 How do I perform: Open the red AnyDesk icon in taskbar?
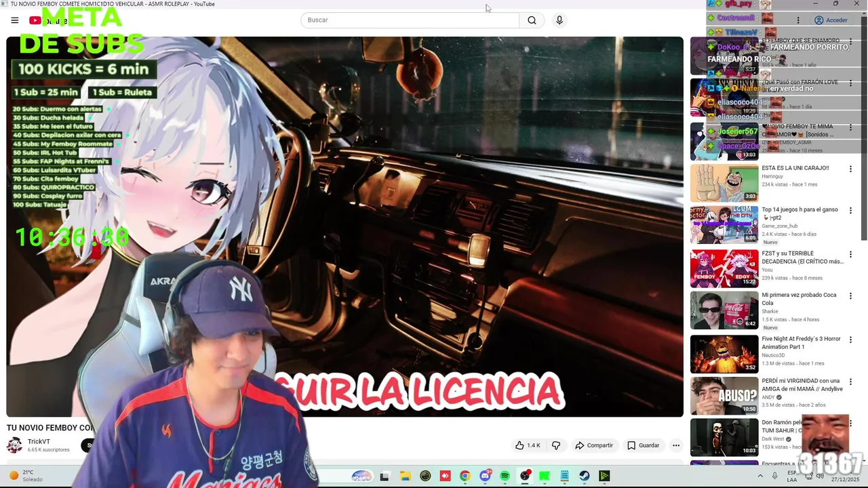pyautogui.click(x=445, y=476)
